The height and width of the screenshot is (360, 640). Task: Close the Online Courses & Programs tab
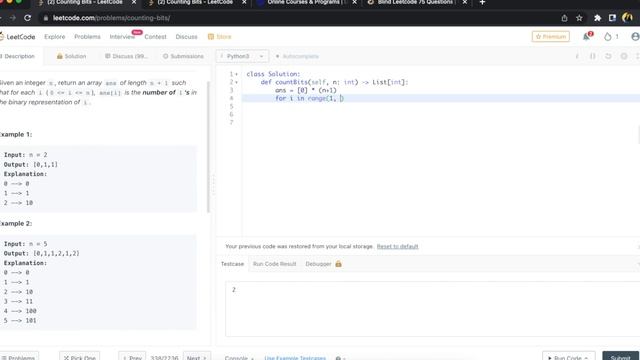pos(354,2)
